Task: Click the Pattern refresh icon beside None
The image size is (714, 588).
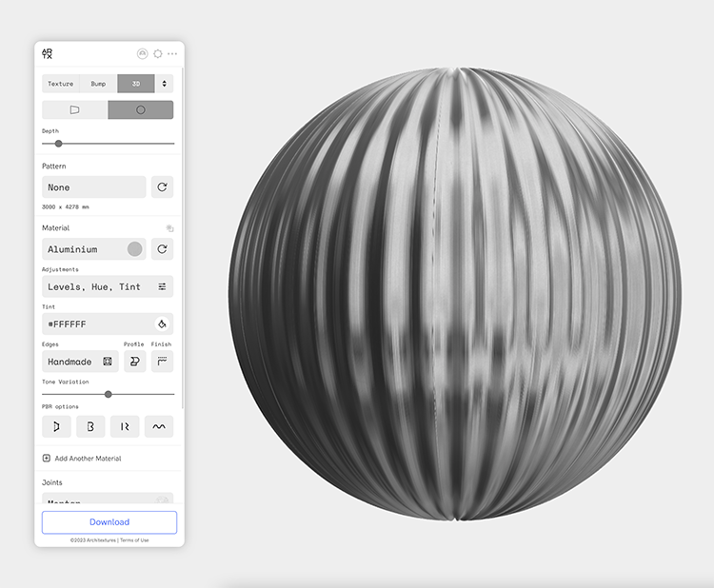Action: pos(162,187)
